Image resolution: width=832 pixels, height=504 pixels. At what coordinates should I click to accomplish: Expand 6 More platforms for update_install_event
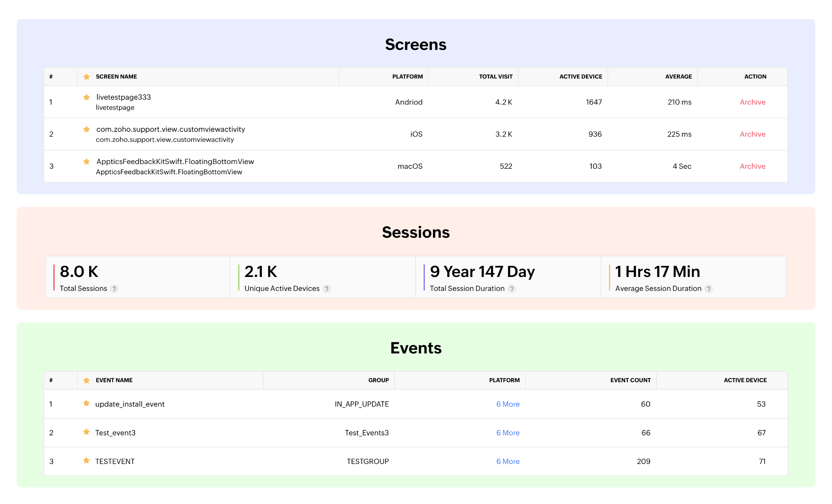point(508,404)
